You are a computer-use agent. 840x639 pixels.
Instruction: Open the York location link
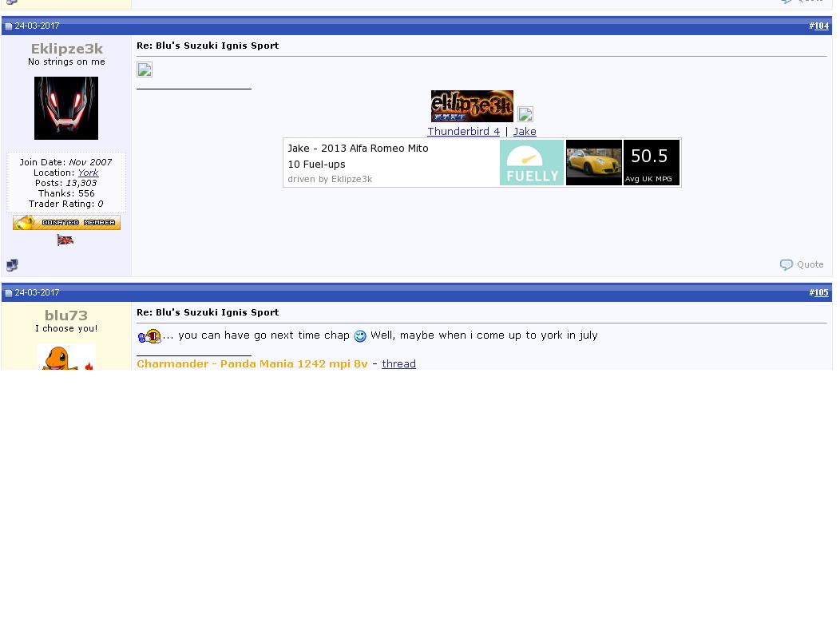click(x=89, y=173)
